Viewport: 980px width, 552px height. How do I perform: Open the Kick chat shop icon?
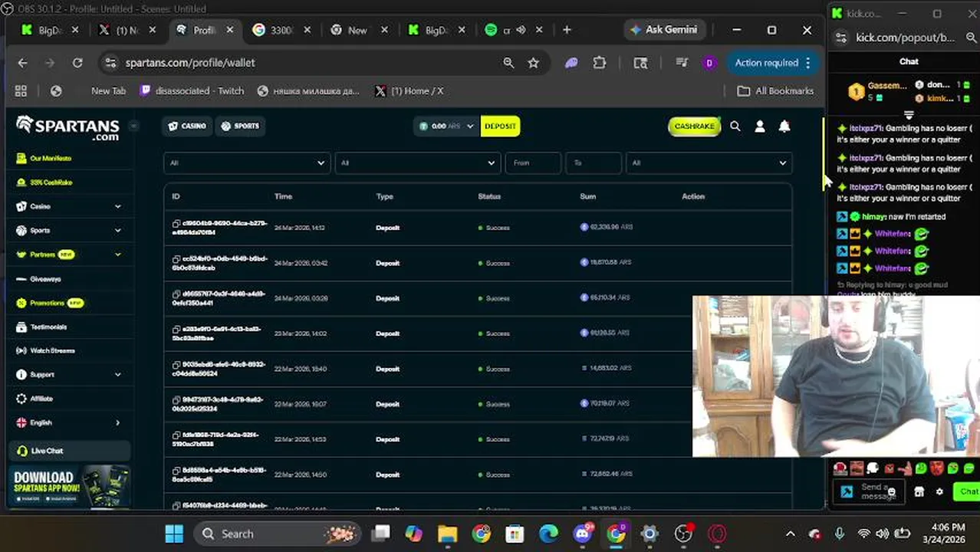[919, 491]
